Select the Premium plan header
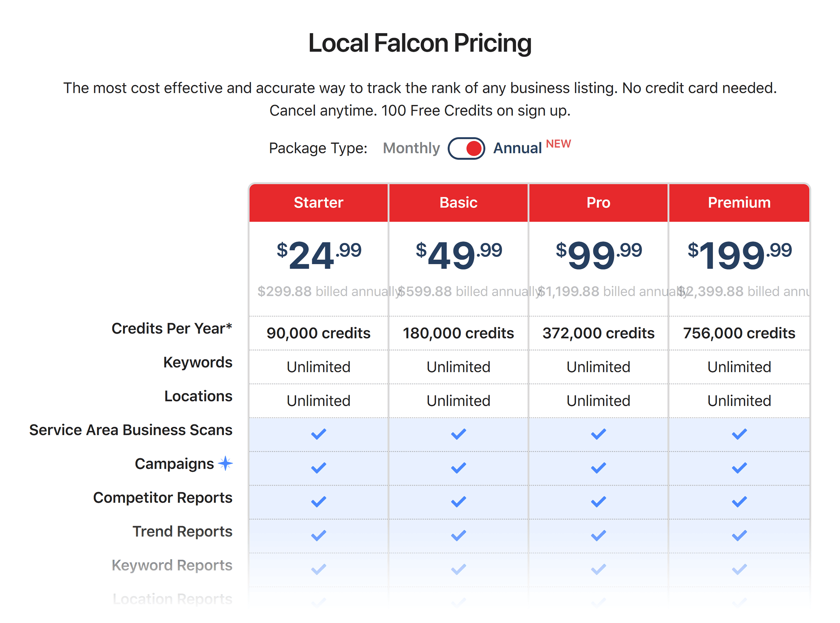This screenshot has width=840, height=623. 738,202
